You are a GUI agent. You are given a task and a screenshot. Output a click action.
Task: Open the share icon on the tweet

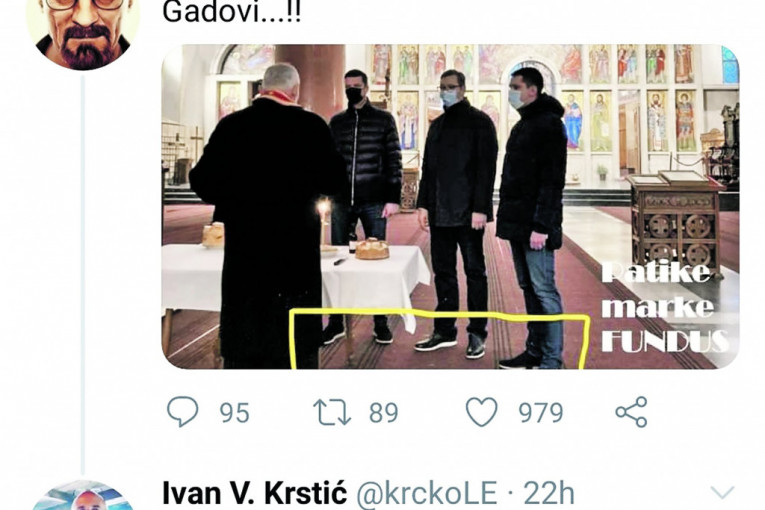coord(631,412)
